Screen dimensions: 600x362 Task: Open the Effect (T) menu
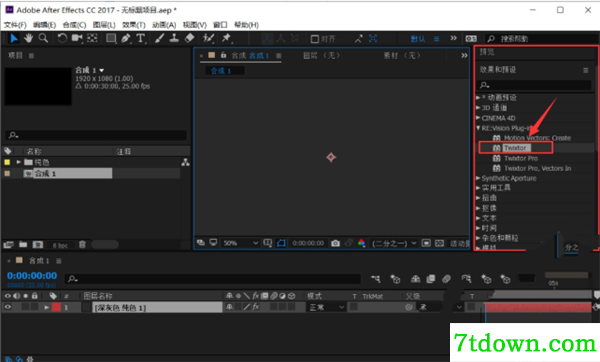point(134,25)
